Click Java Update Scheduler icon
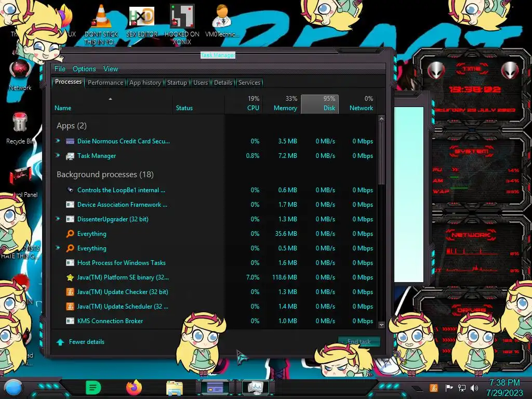The width and height of the screenshot is (532, 399). coord(70,307)
